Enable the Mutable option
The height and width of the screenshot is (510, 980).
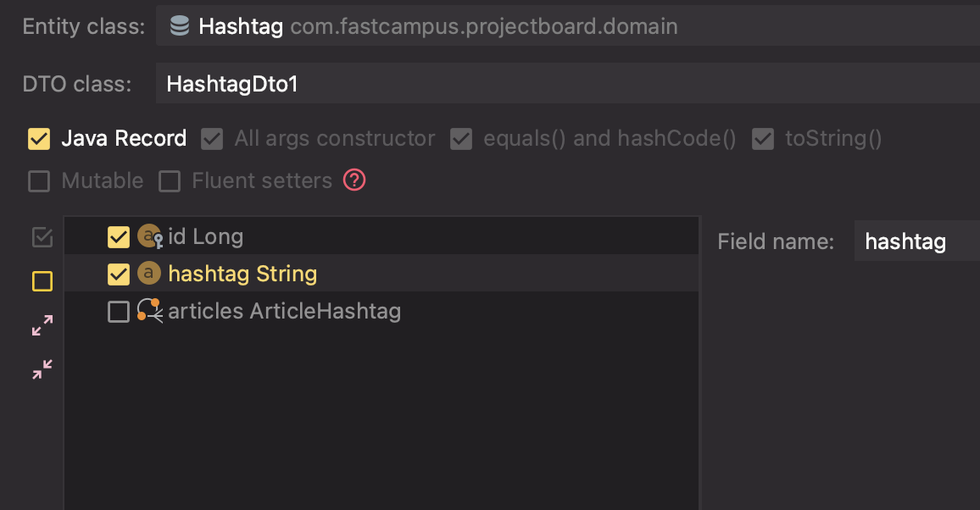pos(39,181)
